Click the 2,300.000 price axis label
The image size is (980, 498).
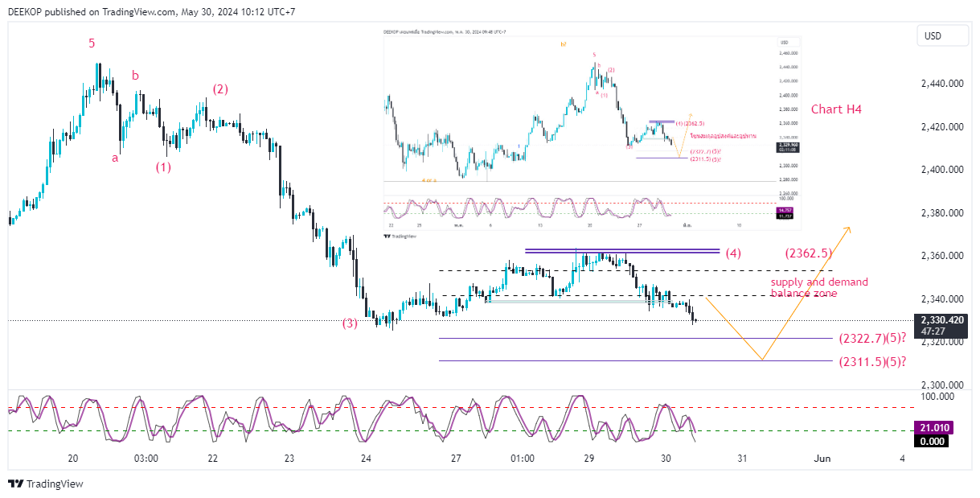[942, 385]
